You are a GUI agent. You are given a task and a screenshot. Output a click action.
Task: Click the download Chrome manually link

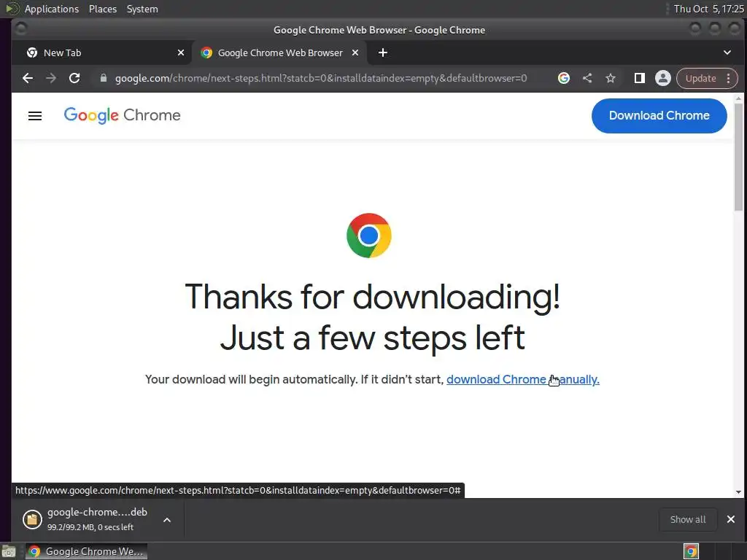(x=522, y=379)
